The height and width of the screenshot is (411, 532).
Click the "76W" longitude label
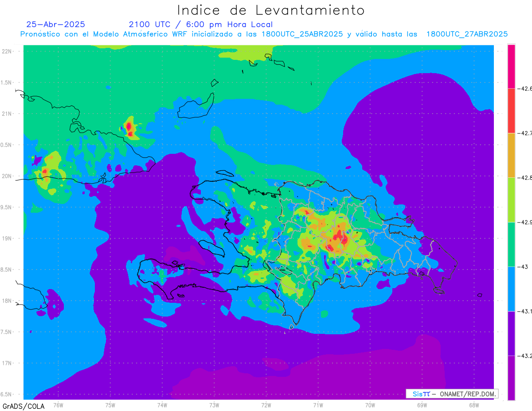[58, 405]
